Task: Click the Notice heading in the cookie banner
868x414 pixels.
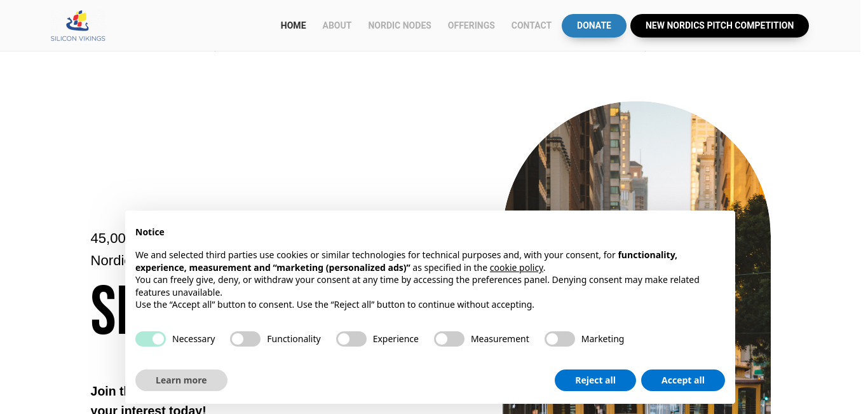Action: pyautogui.click(x=150, y=232)
